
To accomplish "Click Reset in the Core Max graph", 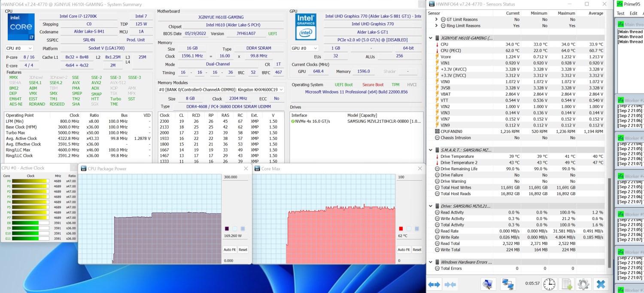I will 417,250.
